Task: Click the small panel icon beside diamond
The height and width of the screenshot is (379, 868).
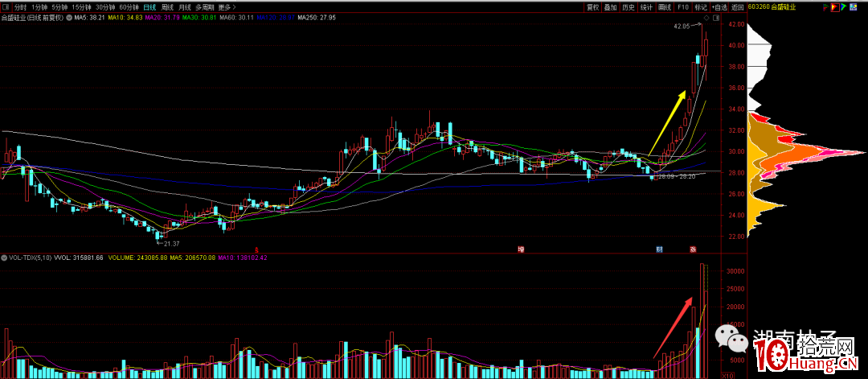Action: coord(716,18)
